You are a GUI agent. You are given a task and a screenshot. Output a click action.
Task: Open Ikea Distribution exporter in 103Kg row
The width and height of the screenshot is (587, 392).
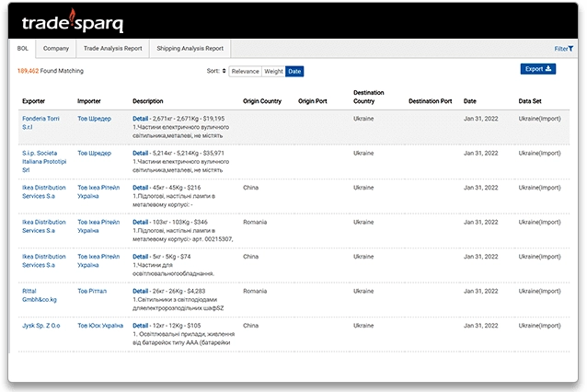(x=44, y=226)
